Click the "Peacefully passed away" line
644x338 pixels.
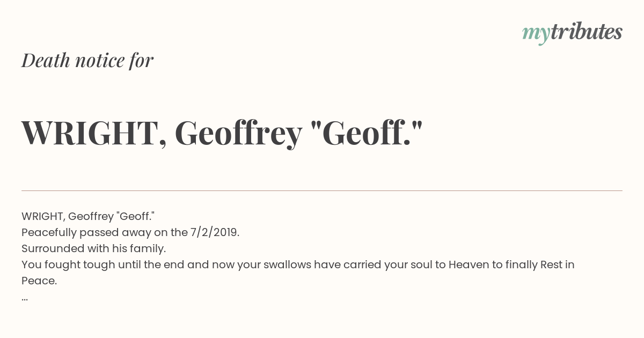click(130, 232)
